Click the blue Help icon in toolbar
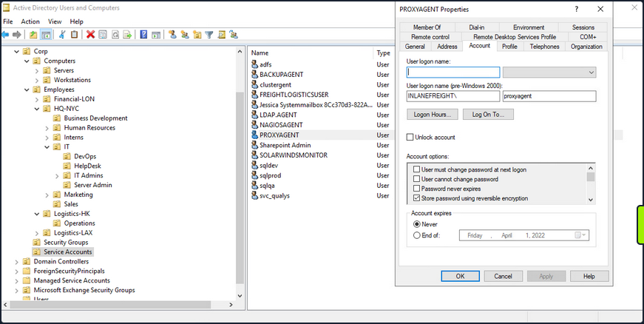This screenshot has width=644, height=324. tap(143, 34)
